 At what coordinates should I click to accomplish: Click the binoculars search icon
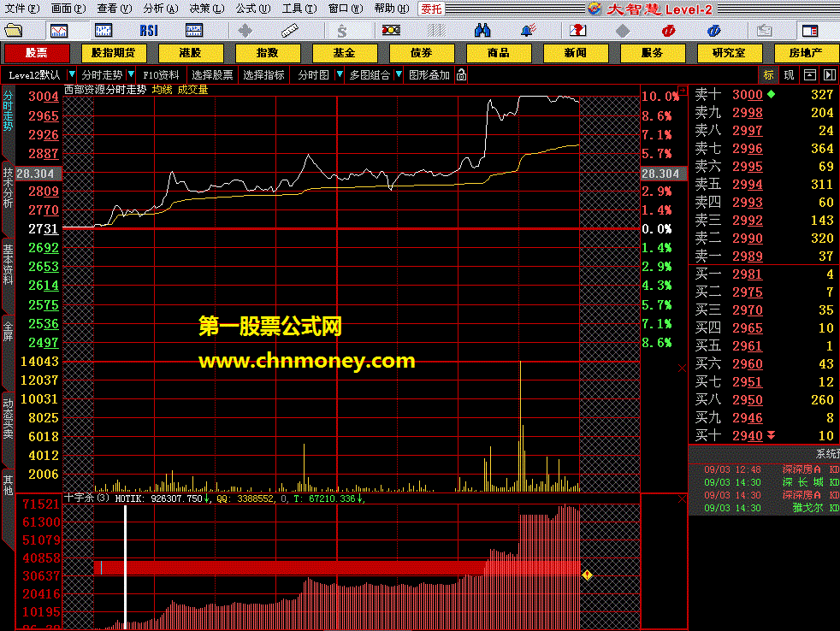[x=482, y=31]
